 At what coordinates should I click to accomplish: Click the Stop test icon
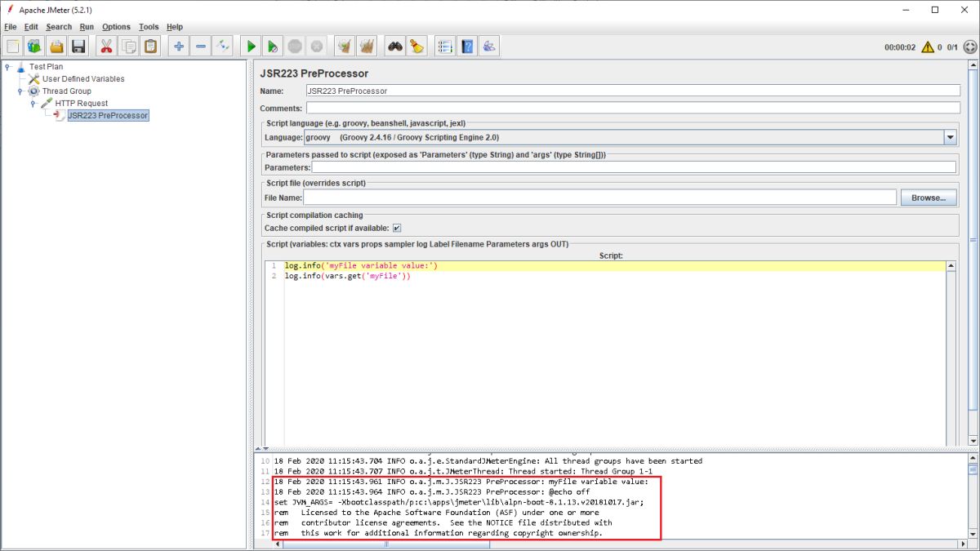(295, 47)
